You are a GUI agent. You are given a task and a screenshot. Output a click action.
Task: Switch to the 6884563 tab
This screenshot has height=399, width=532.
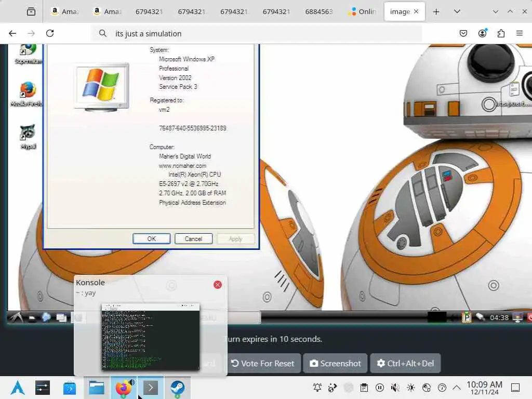coord(318,11)
